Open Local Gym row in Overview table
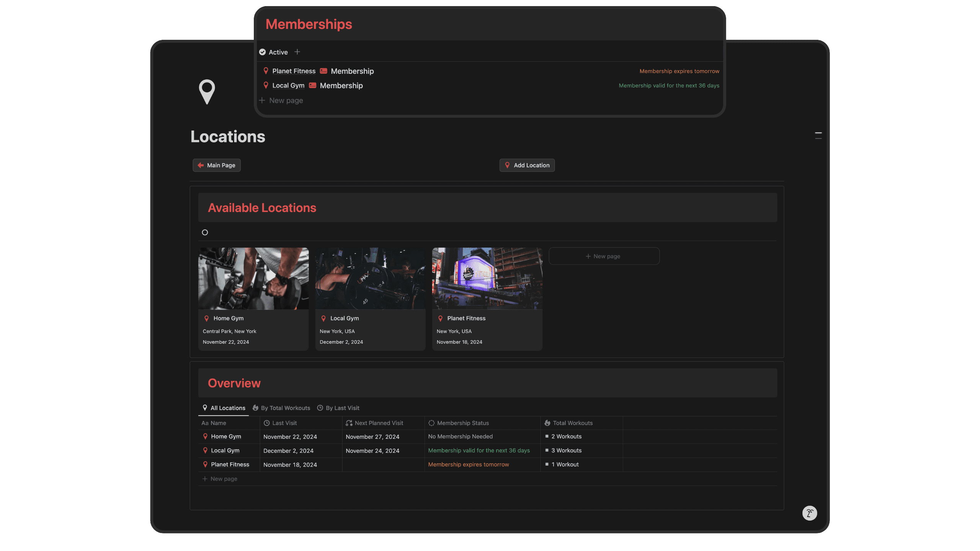This screenshot has height=551, width=980. point(225,450)
